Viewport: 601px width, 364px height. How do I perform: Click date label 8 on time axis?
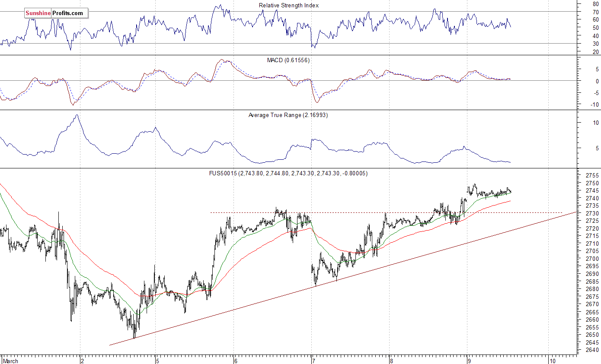[391, 361]
